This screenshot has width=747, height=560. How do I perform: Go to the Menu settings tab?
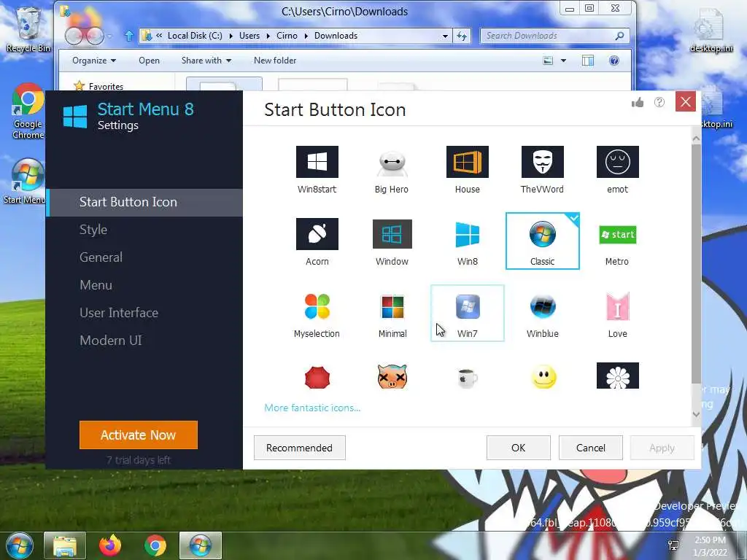tap(96, 285)
